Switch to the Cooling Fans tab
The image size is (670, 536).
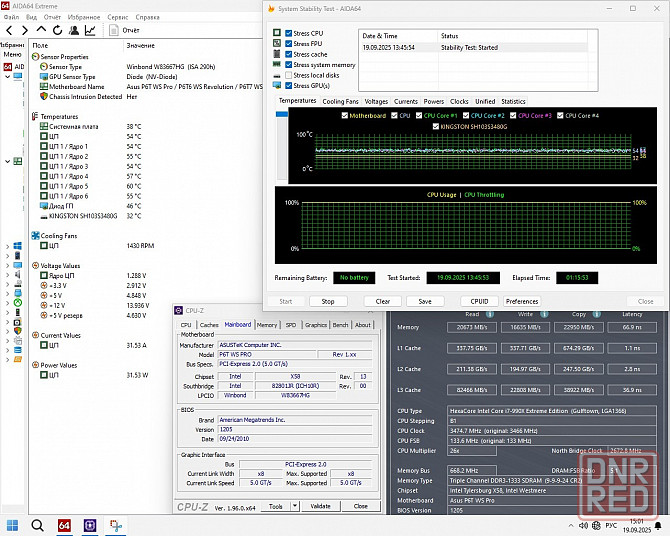[340, 101]
